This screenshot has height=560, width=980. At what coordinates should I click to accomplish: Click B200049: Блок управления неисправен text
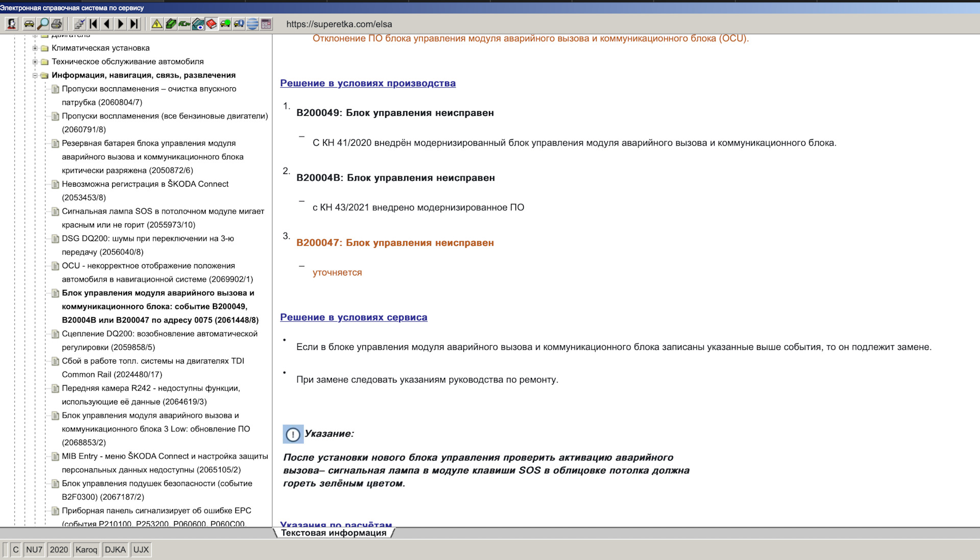pos(395,113)
